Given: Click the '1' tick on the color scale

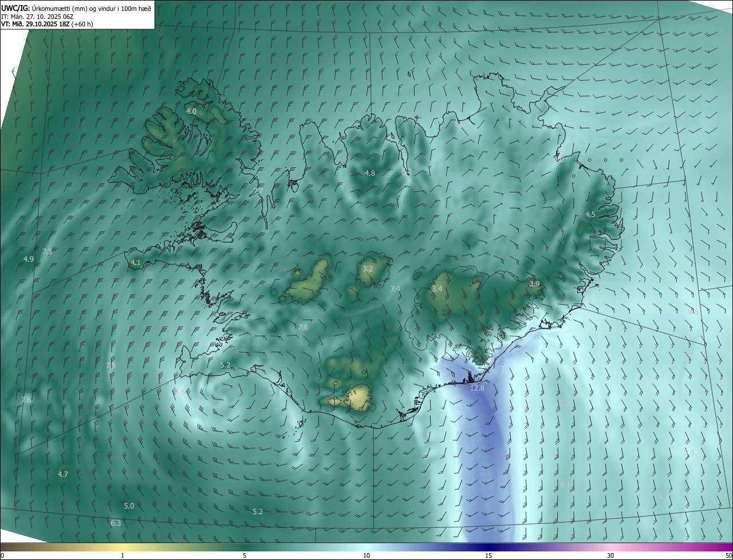Looking at the screenshot, I should (123, 555).
